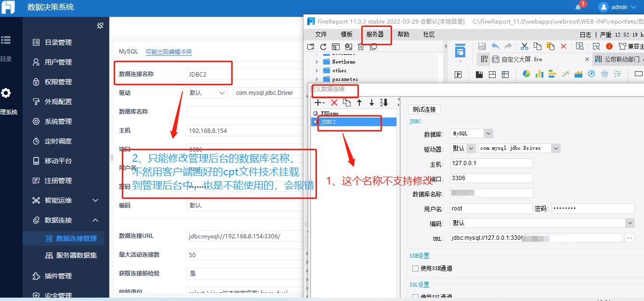Image resolution: width=644 pixels, height=301 pixels.
Task: Click the save disk icon in toolbar
Action: (x=482, y=46)
